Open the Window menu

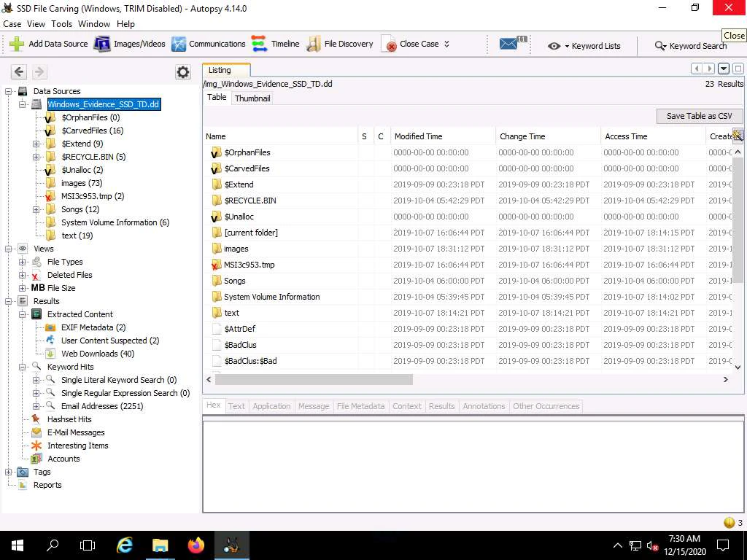pos(94,24)
